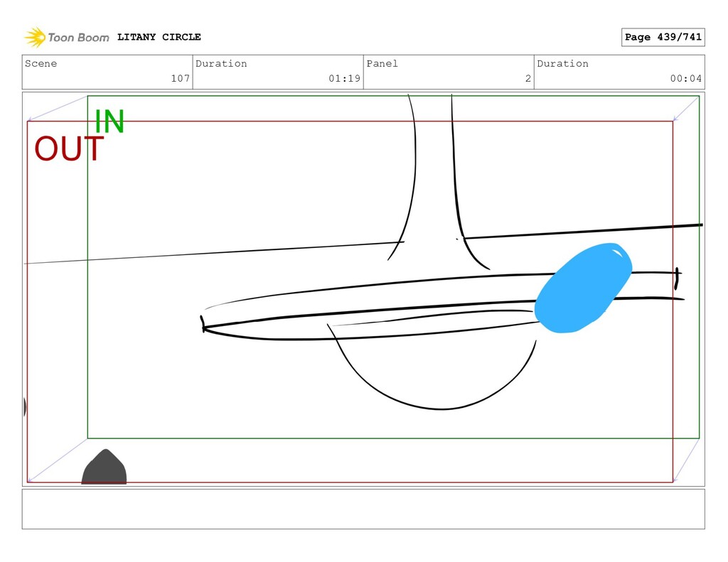
Task: Select the scene number 107
Action: point(180,78)
